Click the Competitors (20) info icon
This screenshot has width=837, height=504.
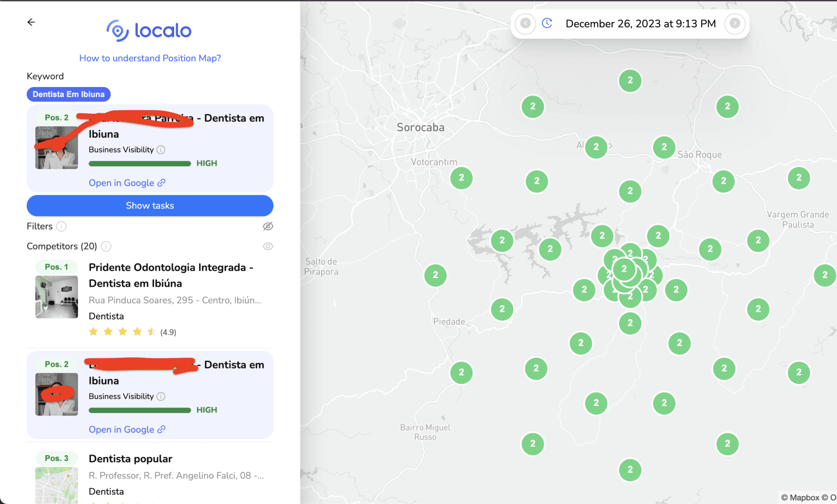(x=106, y=246)
